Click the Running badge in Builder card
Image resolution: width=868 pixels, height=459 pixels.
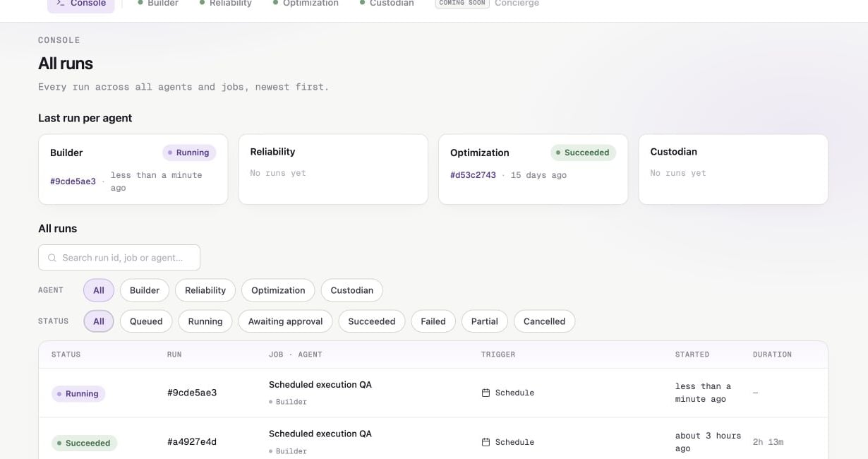point(189,153)
